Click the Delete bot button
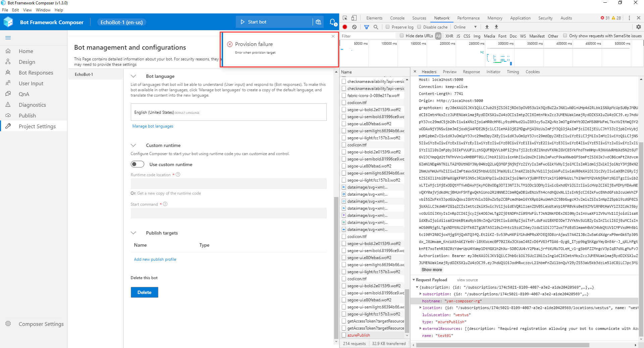Viewport: 644px width, 348px height. coord(144,292)
